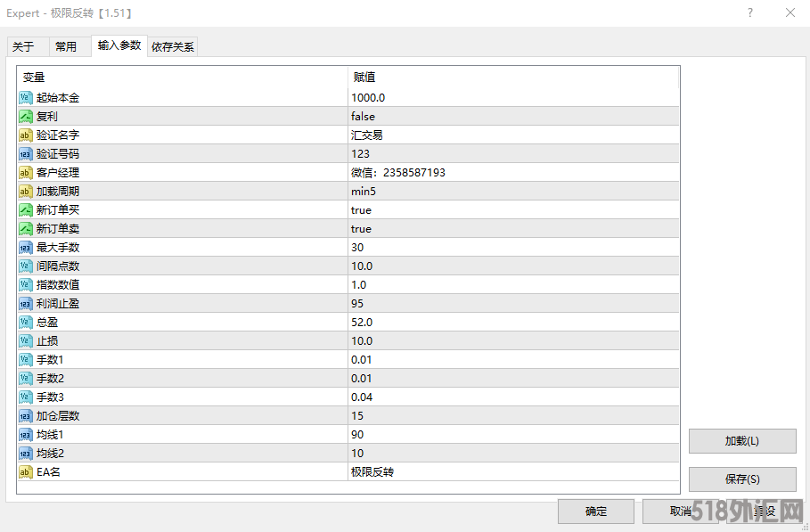Click the icon beside 起始本金
This screenshot has height=532, width=810.
pos(26,98)
